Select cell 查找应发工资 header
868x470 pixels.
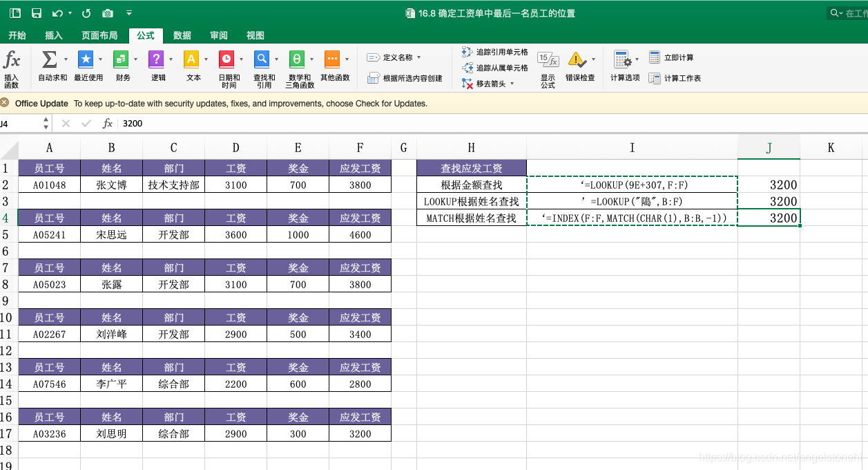point(472,168)
